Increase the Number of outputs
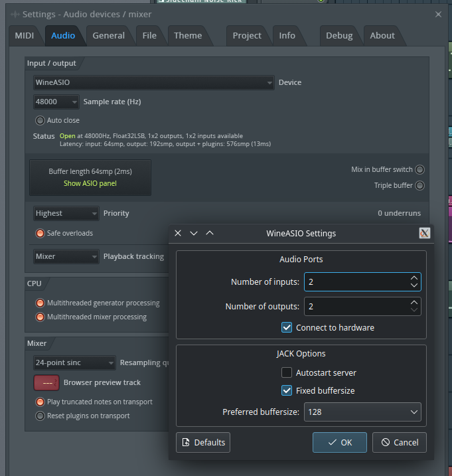452x476 pixels. coord(414,302)
